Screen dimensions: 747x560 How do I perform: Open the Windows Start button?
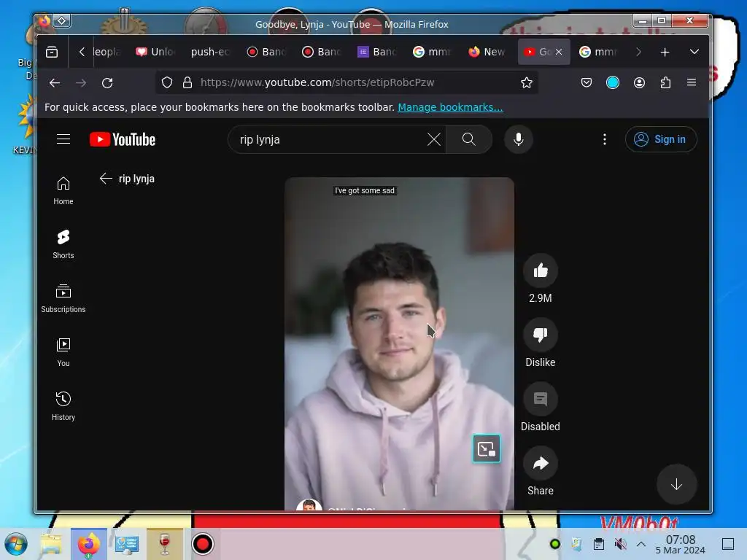click(16, 544)
